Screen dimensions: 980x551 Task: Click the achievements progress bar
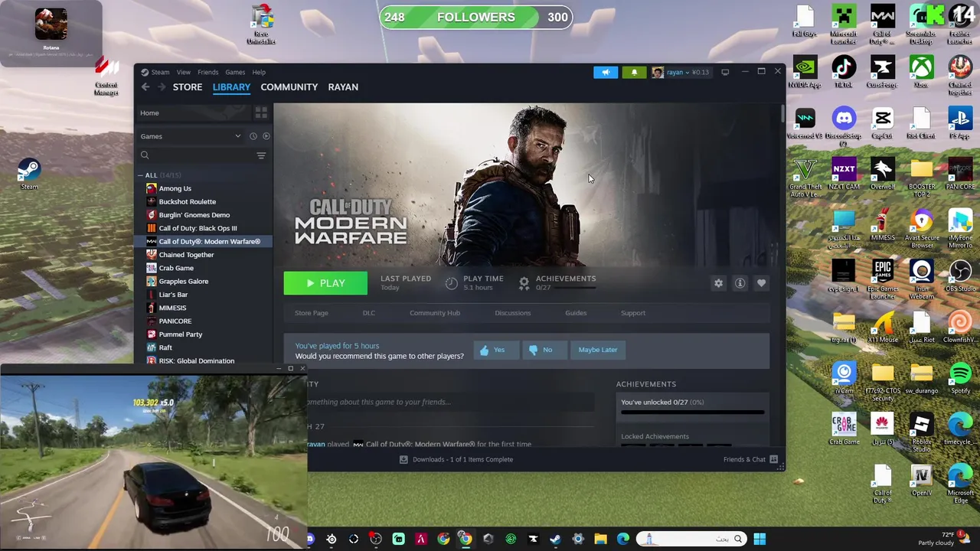693,412
